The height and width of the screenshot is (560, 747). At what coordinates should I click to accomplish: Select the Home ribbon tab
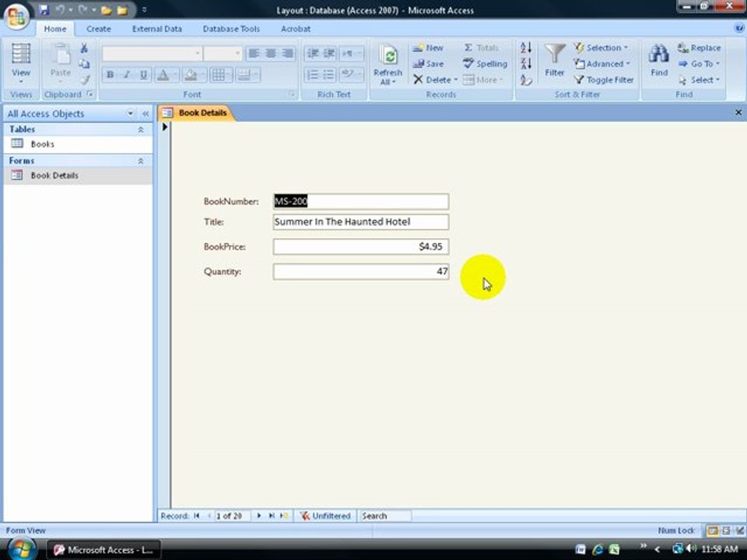pyautogui.click(x=55, y=29)
